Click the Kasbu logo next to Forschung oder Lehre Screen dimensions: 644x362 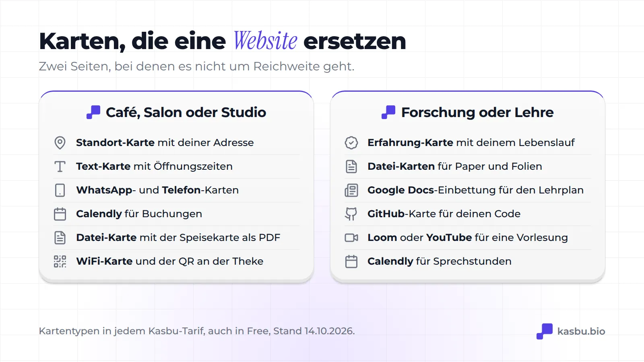click(388, 112)
